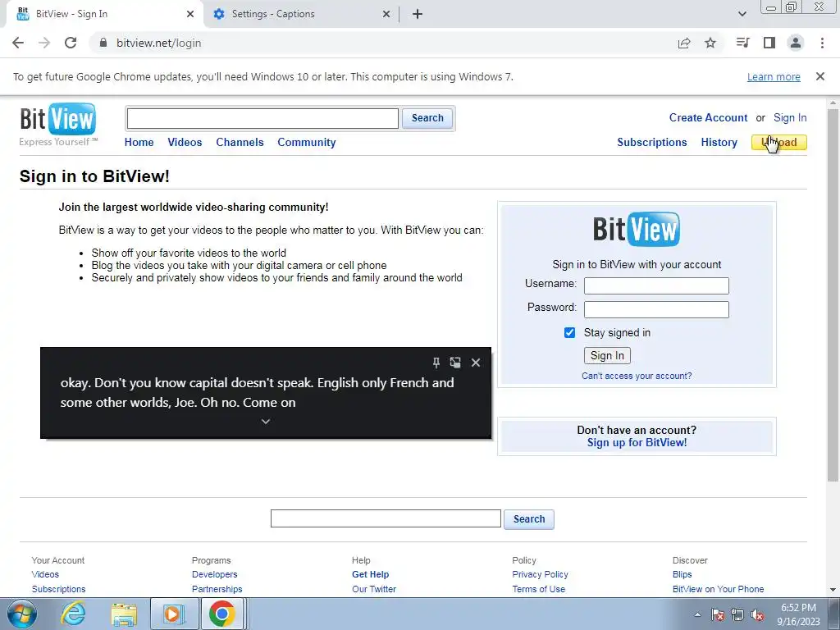Screen dimensions: 840x630
Task: Open the Videos navigation item
Action: 185,143
